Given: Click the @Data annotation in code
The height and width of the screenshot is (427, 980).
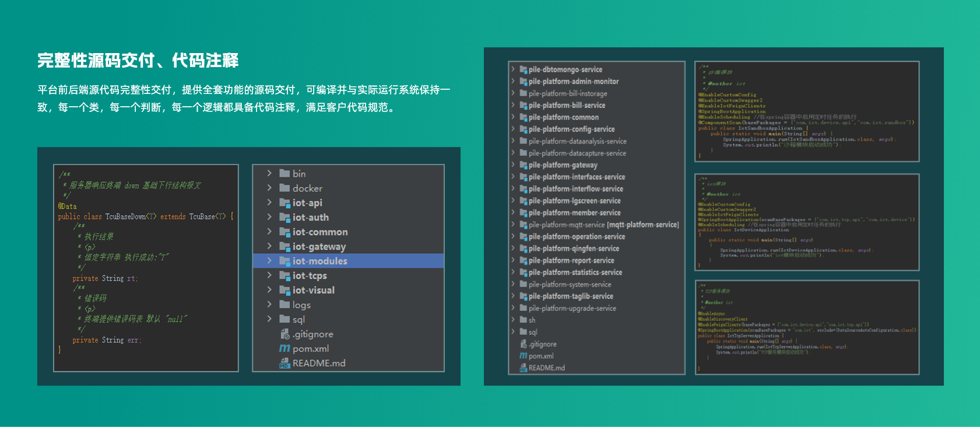Looking at the screenshot, I should point(67,206).
